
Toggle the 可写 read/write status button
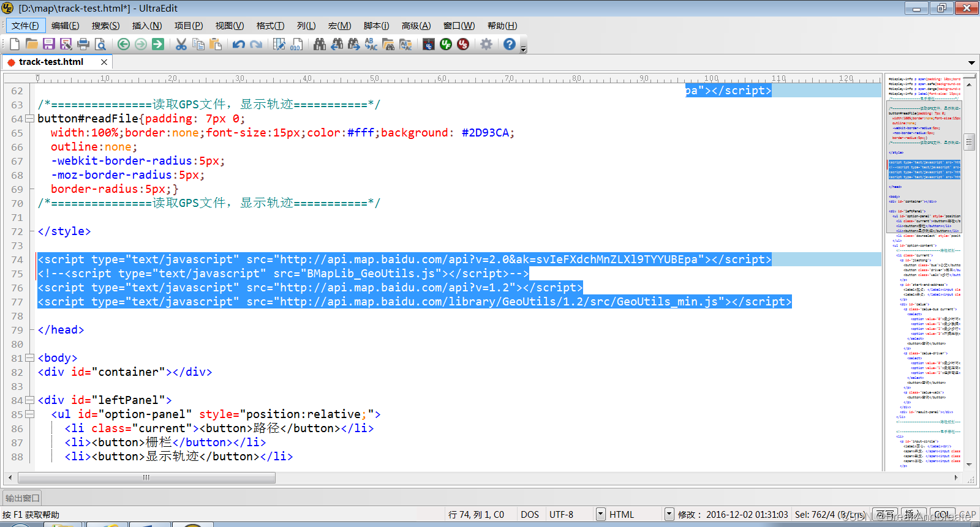pyautogui.click(x=885, y=515)
